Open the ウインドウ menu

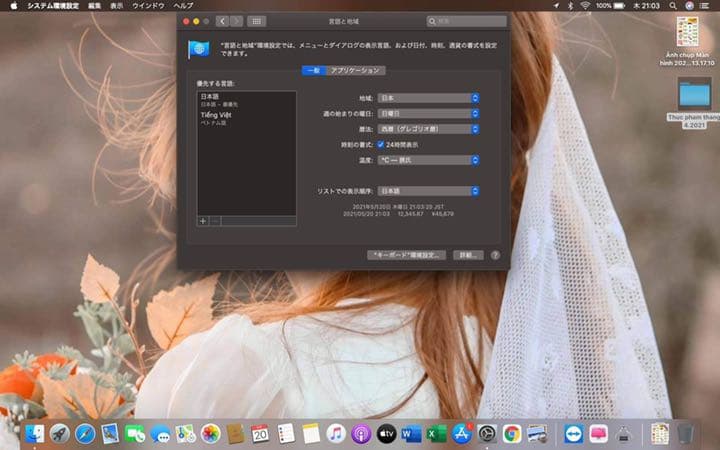pyautogui.click(x=148, y=6)
